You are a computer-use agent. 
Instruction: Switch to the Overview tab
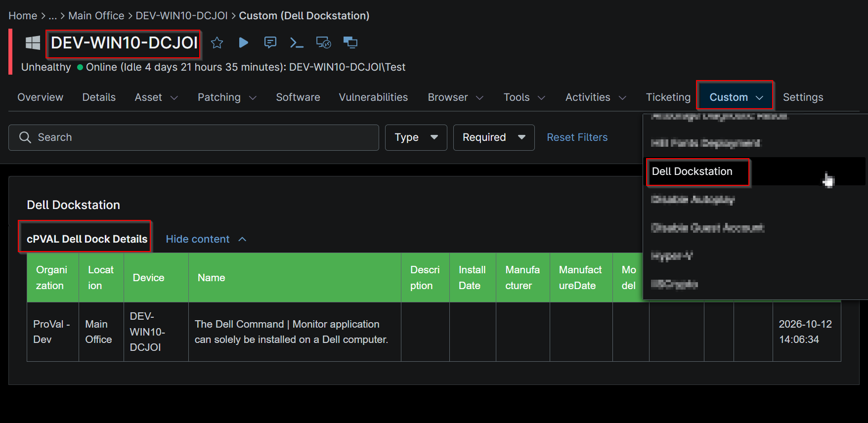pyautogui.click(x=41, y=97)
